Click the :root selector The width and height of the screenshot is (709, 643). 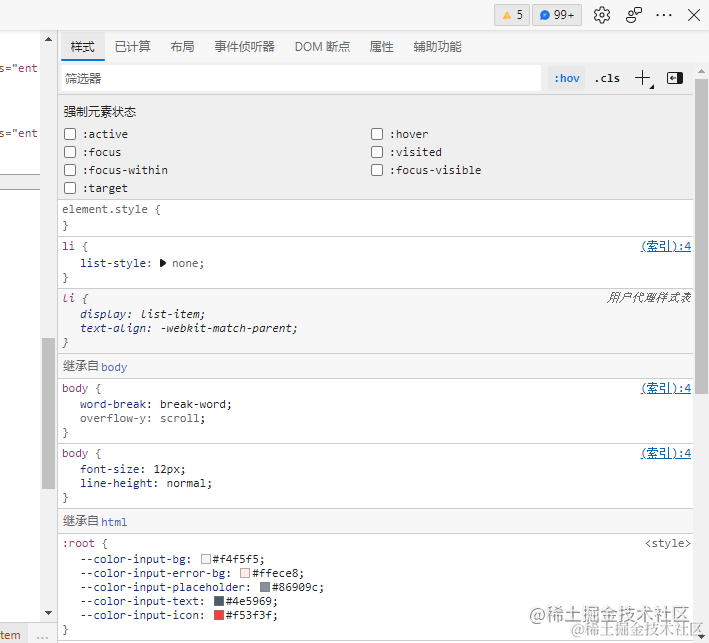[x=78, y=543]
